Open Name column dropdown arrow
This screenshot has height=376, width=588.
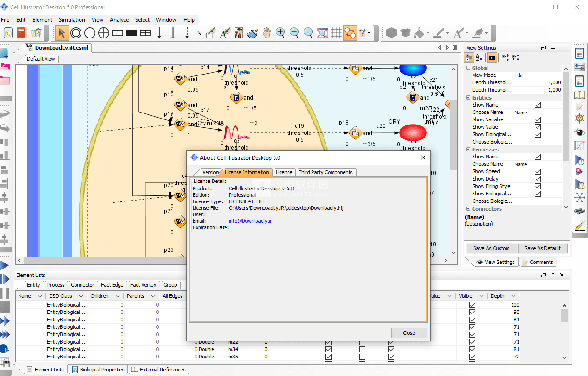pyautogui.click(x=39, y=296)
